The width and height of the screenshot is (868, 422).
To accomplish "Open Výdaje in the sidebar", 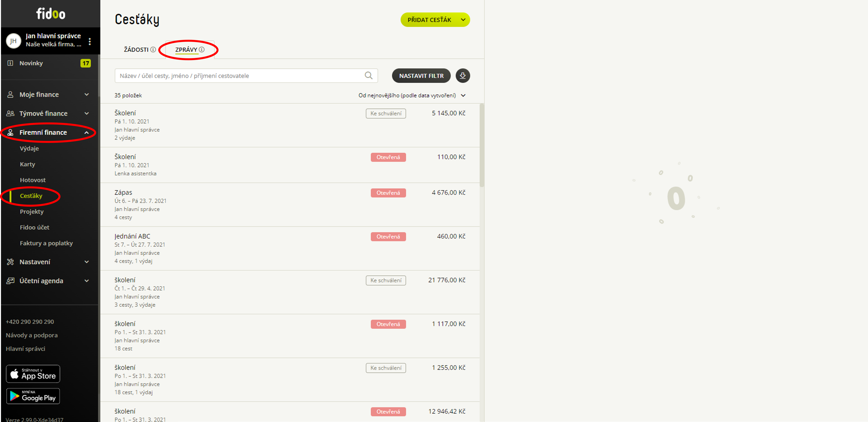I will 29,148.
